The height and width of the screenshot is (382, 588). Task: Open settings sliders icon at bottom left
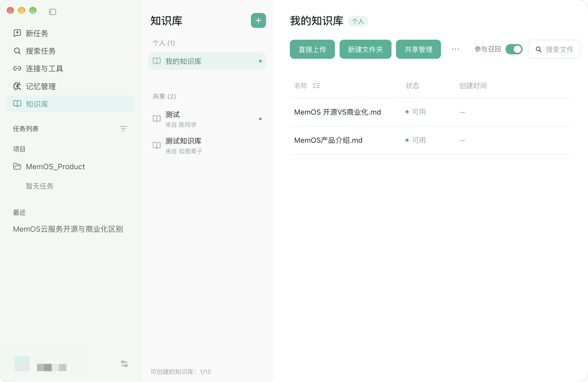point(124,364)
